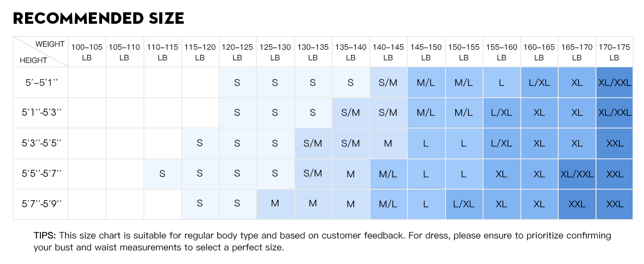Image resolution: width=644 pixels, height=264 pixels.
Task: Select the L/XL cell in 5'7''-5'9'' row
Action: (464, 204)
